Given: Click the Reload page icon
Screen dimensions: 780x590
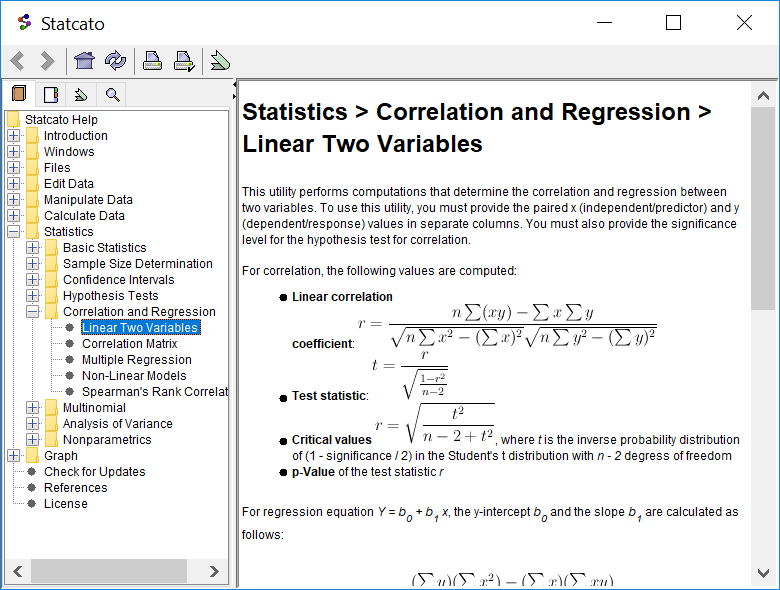Looking at the screenshot, I should [x=115, y=61].
